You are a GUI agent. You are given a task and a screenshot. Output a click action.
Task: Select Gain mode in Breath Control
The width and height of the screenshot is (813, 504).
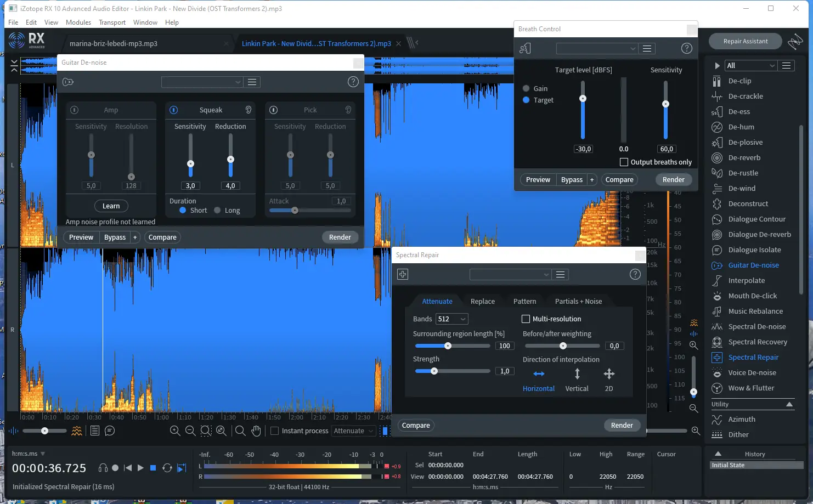(526, 88)
